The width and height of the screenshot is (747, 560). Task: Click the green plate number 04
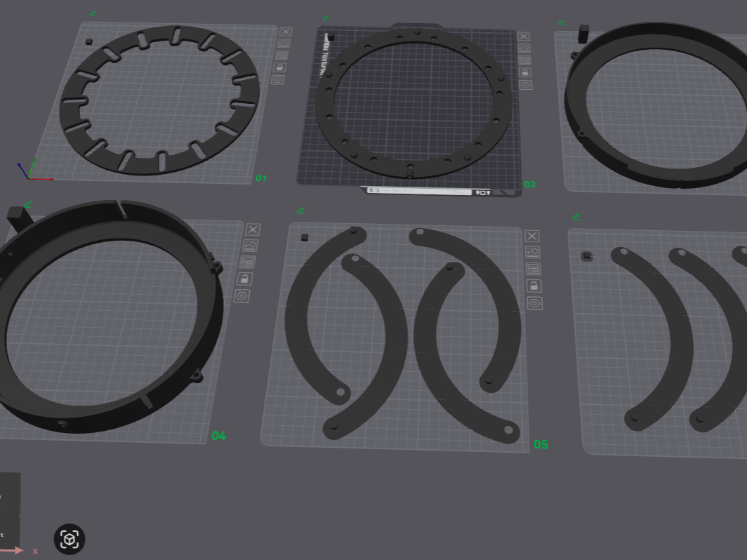(x=218, y=436)
